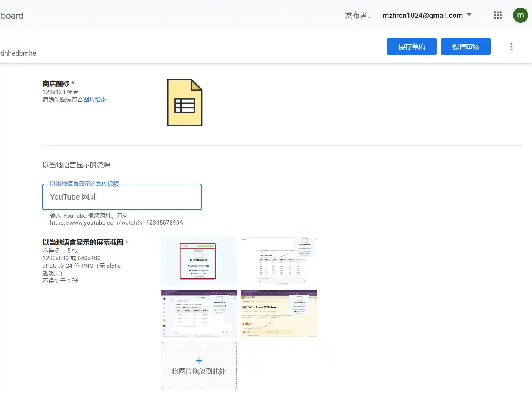Screen dimensions: 532x393
Task: Click the 1280x800 或 640x400 text
Action: click(72, 258)
